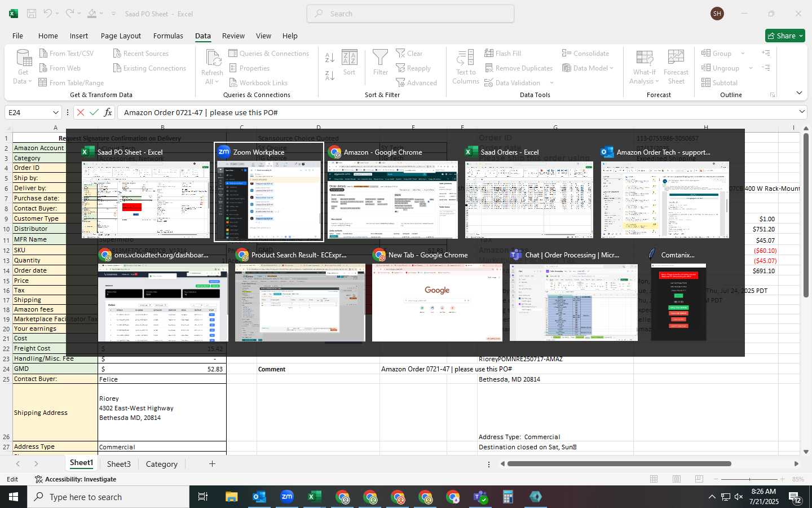The width and height of the screenshot is (812, 508).
Task: Open Outlook from Windows taskbar
Action: pyautogui.click(x=259, y=497)
